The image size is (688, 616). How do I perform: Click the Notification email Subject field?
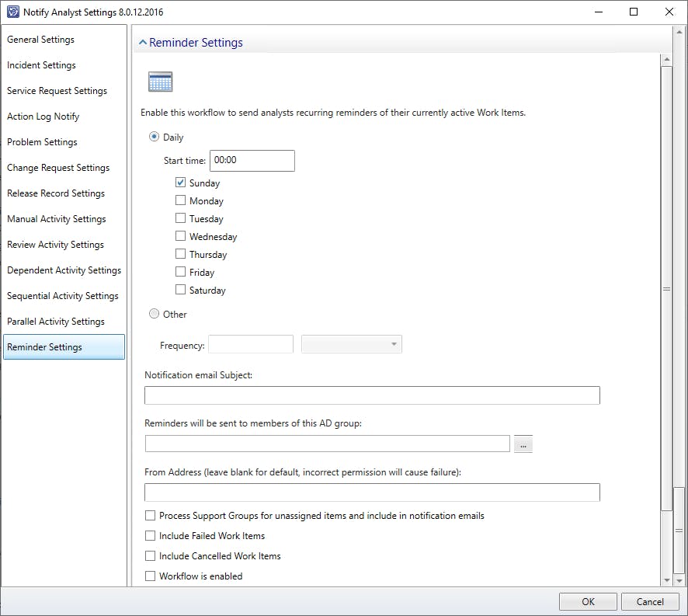coord(372,395)
